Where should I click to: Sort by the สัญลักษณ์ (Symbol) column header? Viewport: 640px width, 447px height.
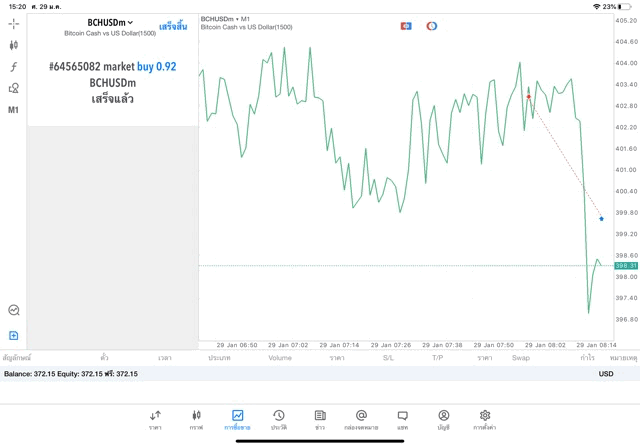point(17,358)
